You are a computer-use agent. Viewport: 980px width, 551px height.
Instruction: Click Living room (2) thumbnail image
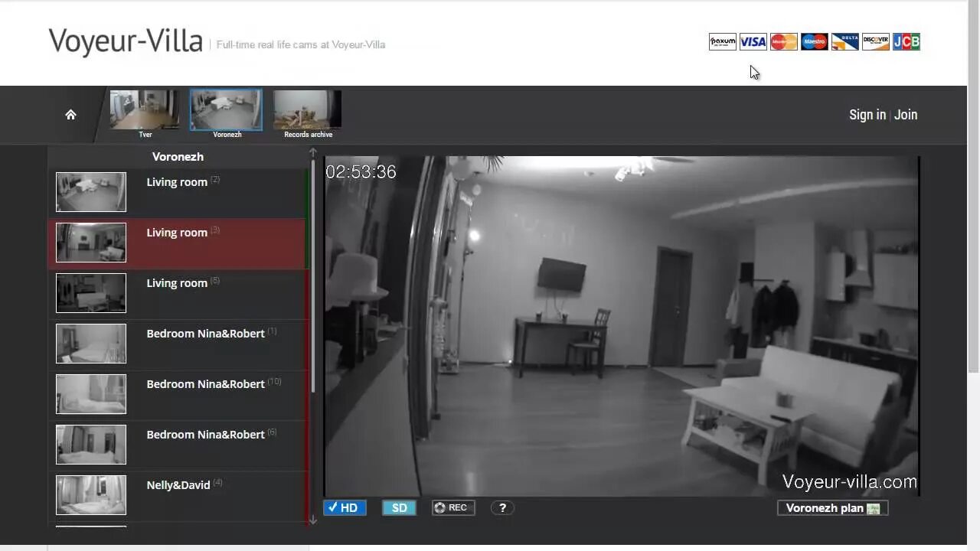point(91,192)
